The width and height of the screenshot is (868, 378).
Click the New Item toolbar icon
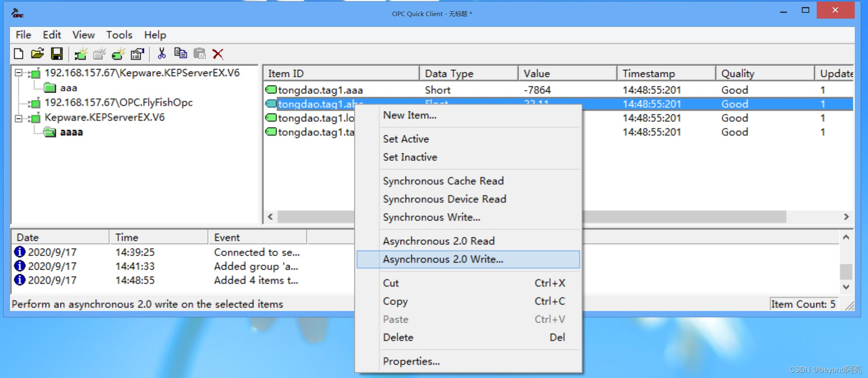pos(118,54)
